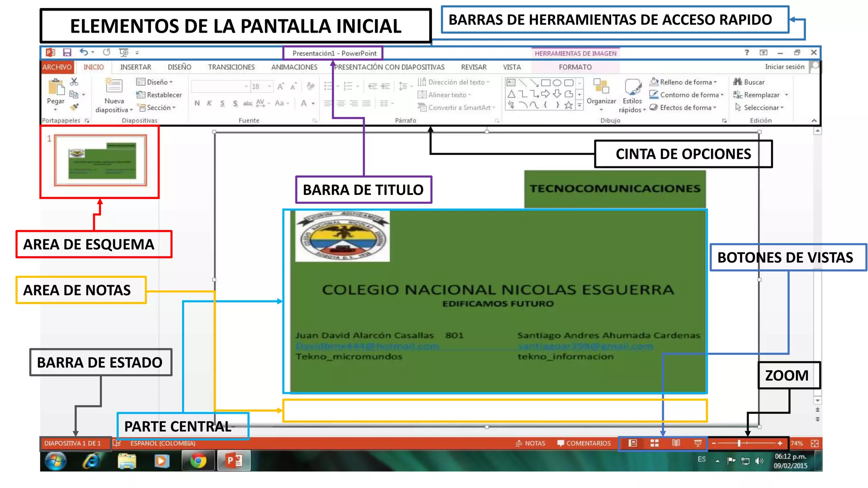Expand the Relleno de forma dropdown
The image size is (868, 488).
[x=715, y=82]
